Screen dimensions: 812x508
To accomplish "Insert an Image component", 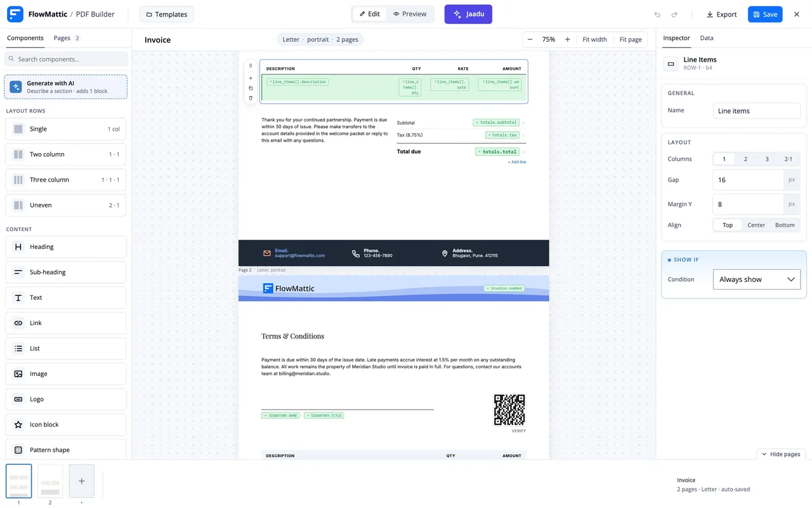I will [x=65, y=374].
